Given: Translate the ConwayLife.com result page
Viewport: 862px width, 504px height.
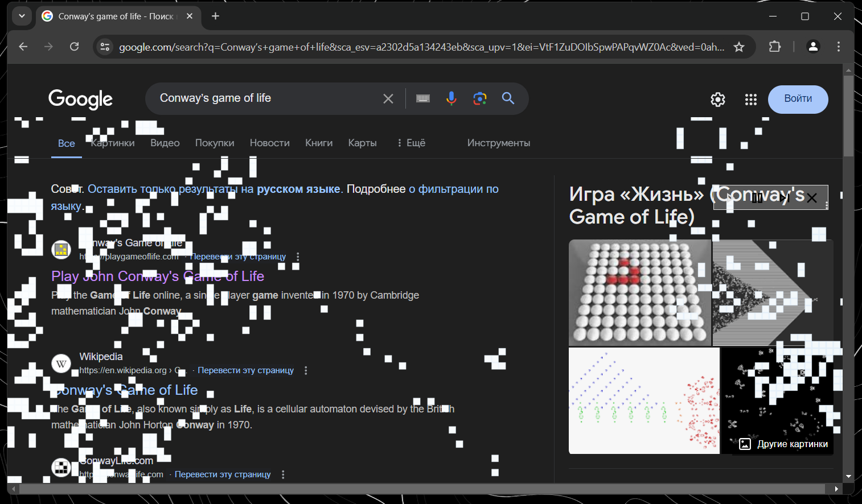Looking at the screenshot, I should coord(223,474).
